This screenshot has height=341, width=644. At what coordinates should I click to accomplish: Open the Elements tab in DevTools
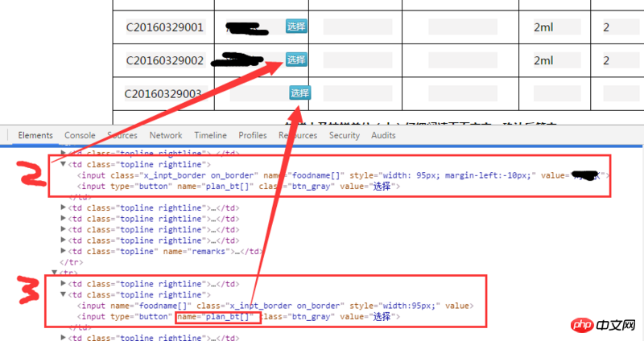pos(35,135)
